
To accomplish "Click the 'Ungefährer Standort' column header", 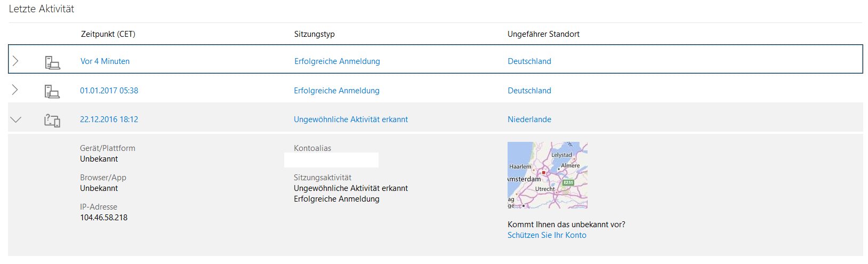I will click(543, 34).
